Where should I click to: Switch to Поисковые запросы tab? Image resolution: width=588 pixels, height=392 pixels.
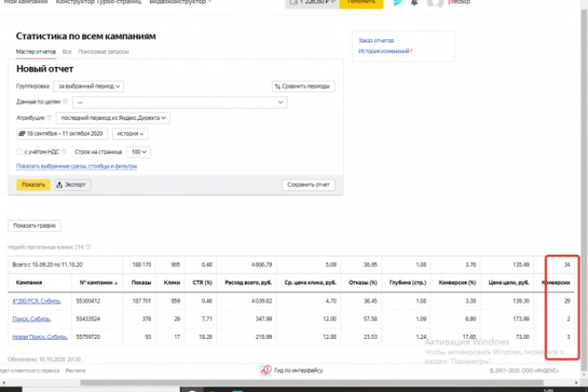tap(104, 51)
